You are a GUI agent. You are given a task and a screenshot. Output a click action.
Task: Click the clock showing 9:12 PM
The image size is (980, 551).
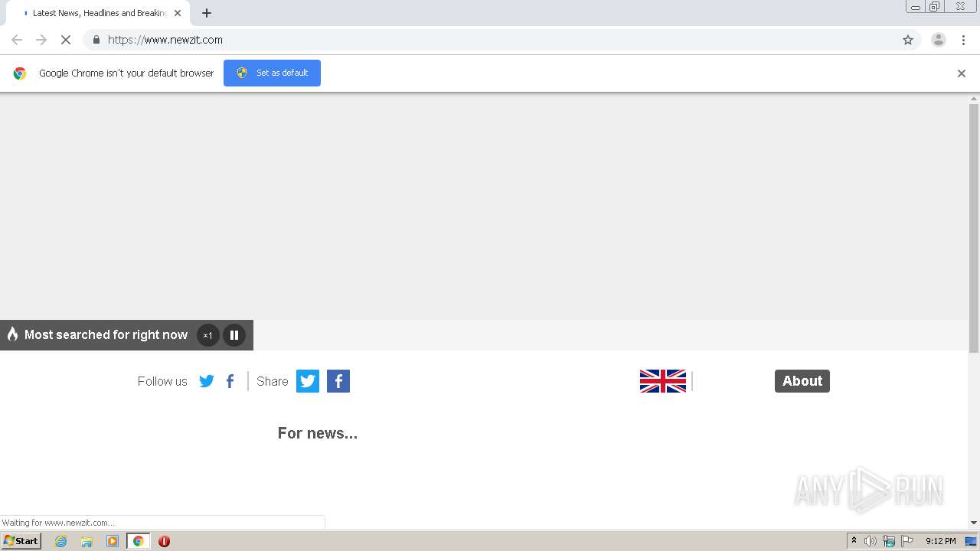pos(940,541)
